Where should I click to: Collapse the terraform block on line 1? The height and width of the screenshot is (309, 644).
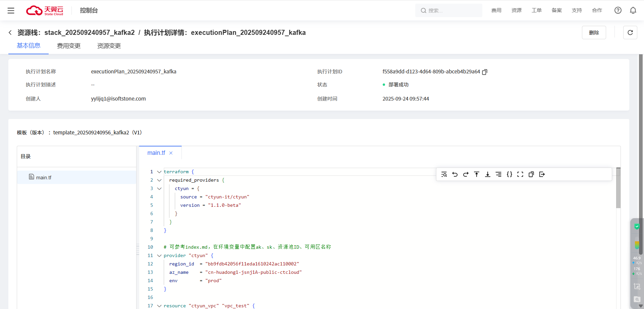pyautogui.click(x=159, y=172)
